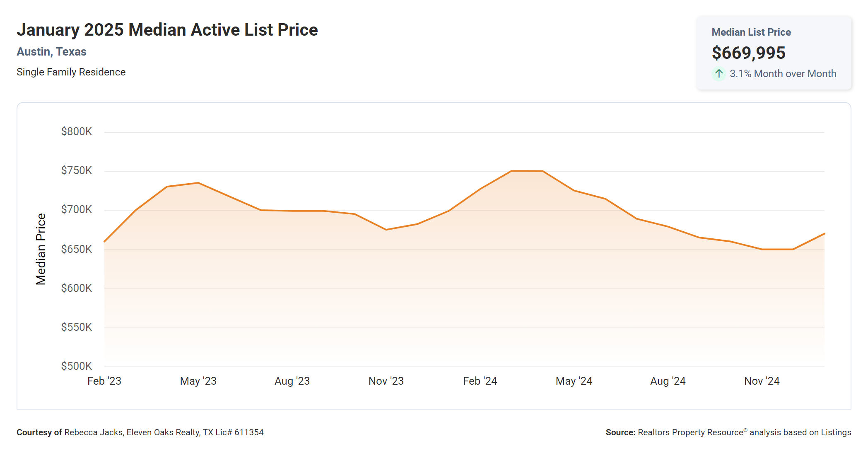Click the $500K y-axis label

click(77, 366)
